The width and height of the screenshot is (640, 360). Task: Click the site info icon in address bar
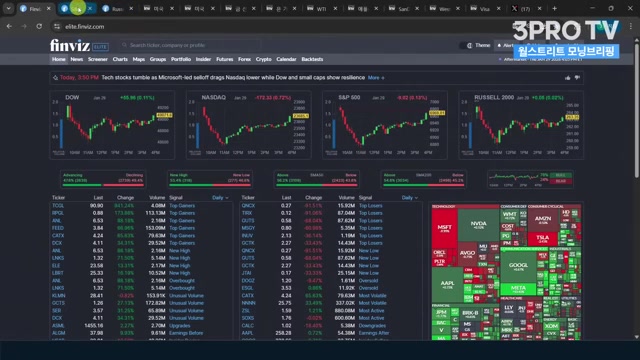(x=57, y=27)
